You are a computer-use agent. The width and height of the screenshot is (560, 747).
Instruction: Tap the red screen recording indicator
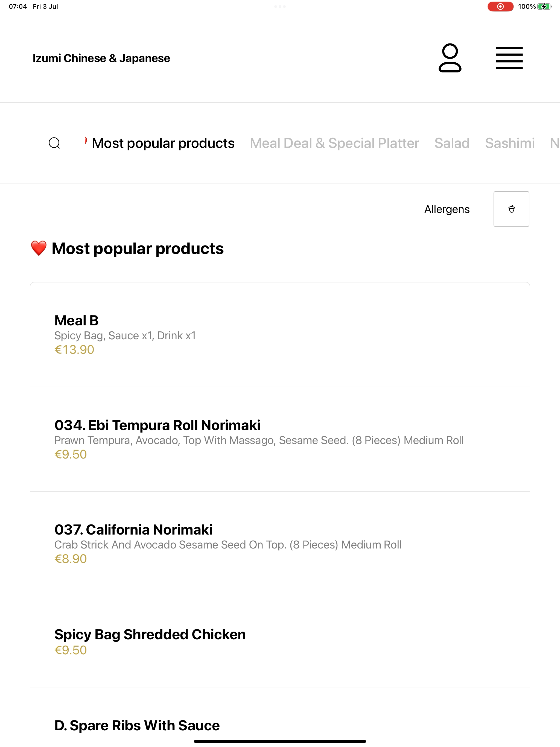point(500,6)
